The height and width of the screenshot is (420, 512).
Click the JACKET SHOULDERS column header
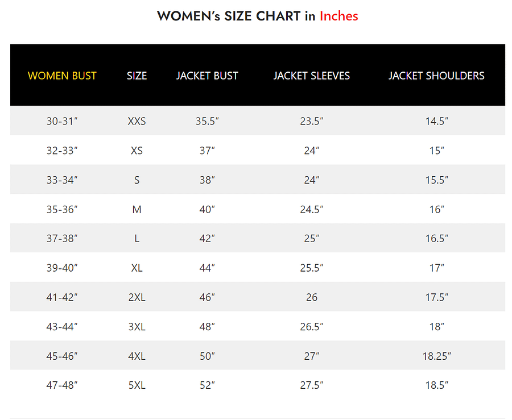pyautogui.click(x=436, y=76)
